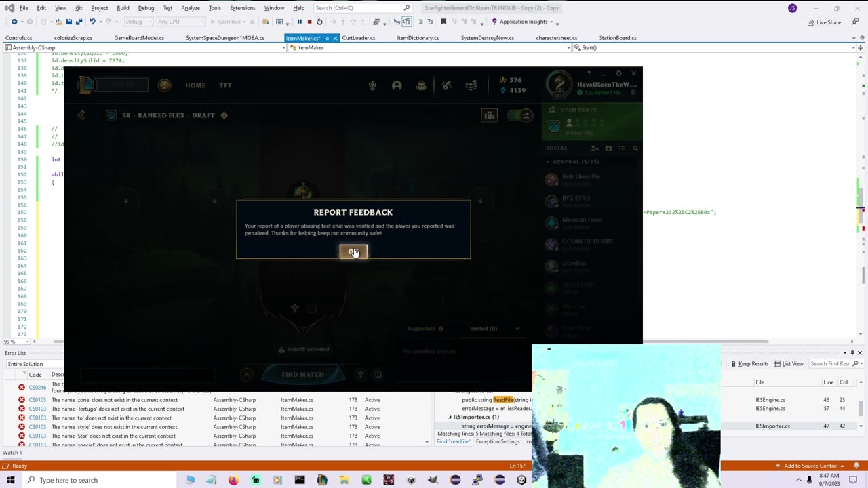Switch to the ItemDictionary.cs tab
The height and width of the screenshot is (488, 868).
pyautogui.click(x=418, y=38)
